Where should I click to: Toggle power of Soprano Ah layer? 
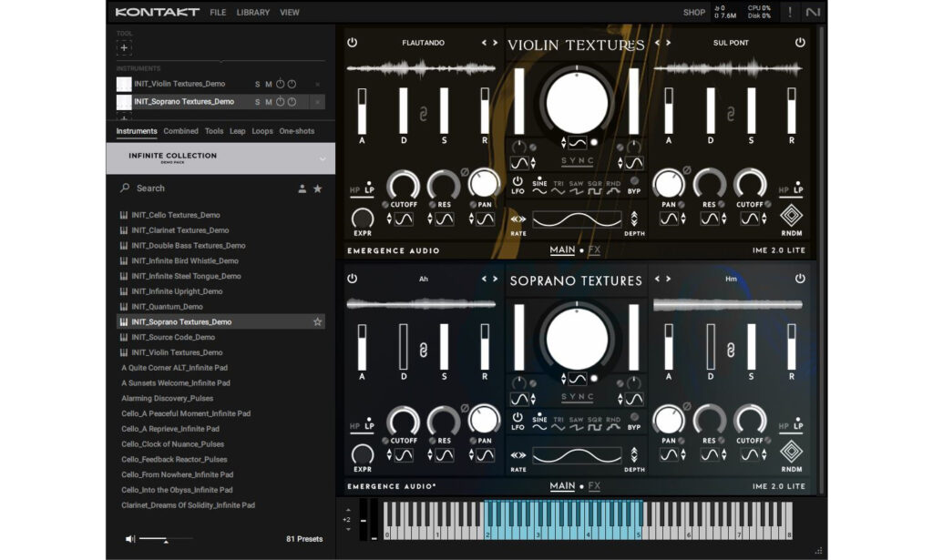(x=353, y=279)
